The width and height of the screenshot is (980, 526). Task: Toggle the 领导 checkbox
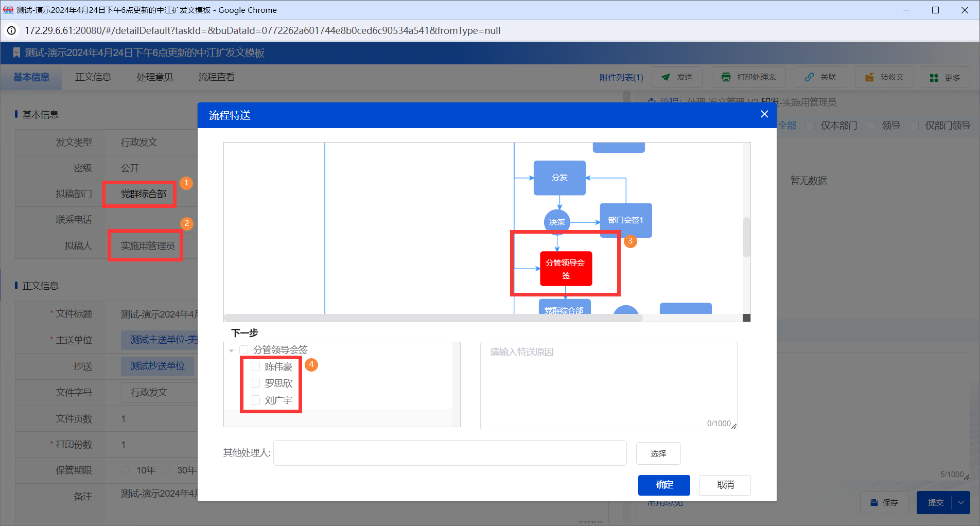pos(871,126)
